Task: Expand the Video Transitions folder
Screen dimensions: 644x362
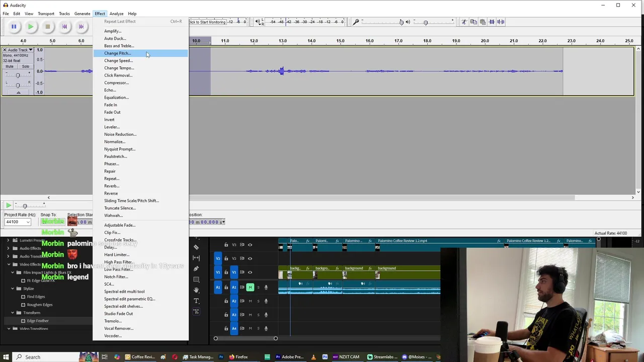Action: click(x=9, y=329)
